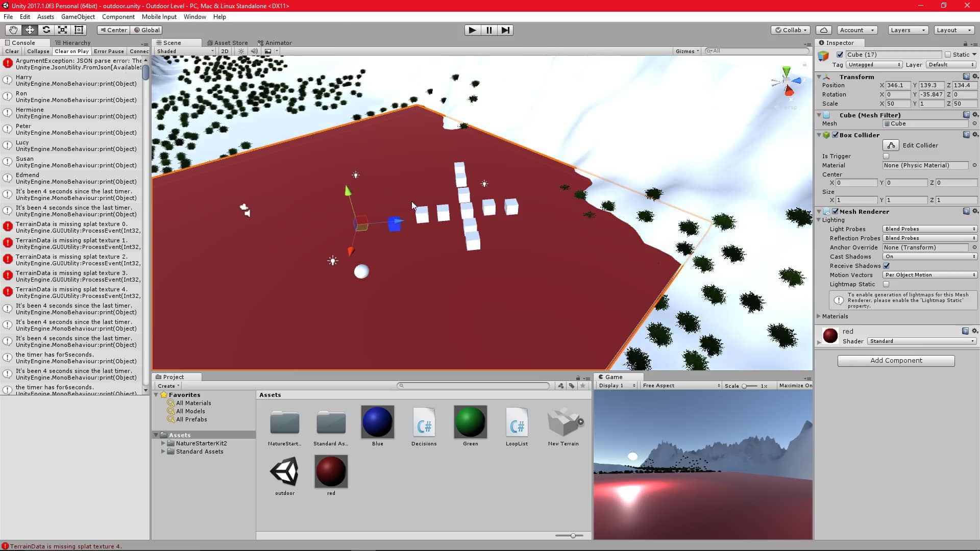Click the Add Component button

click(x=896, y=361)
